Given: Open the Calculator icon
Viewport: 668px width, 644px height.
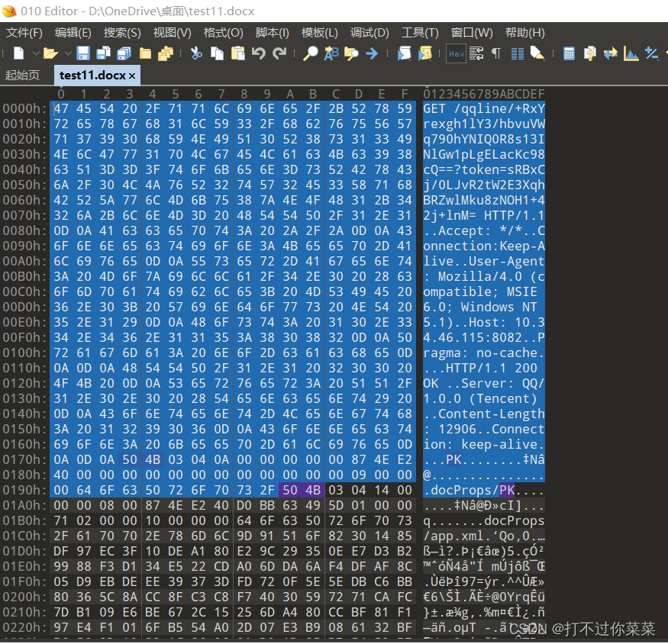Looking at the screenshot, I should [569, 53].
